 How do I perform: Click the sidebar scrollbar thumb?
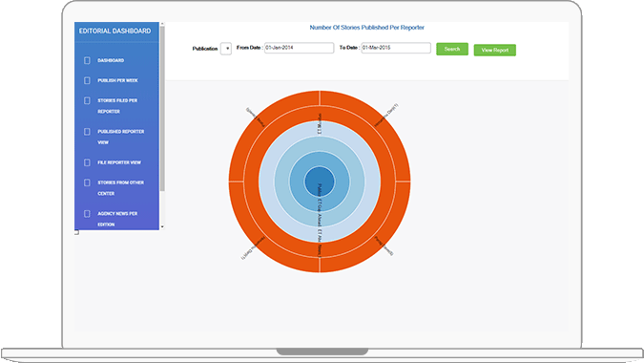(162, 109)
